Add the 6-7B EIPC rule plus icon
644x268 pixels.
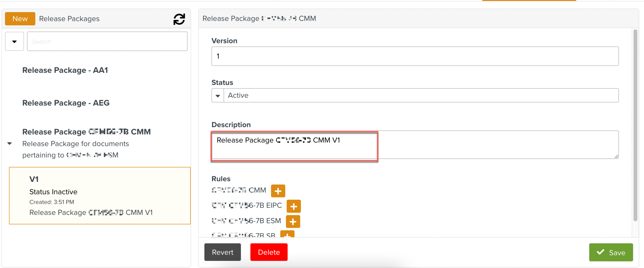click(x=293, y=206)
